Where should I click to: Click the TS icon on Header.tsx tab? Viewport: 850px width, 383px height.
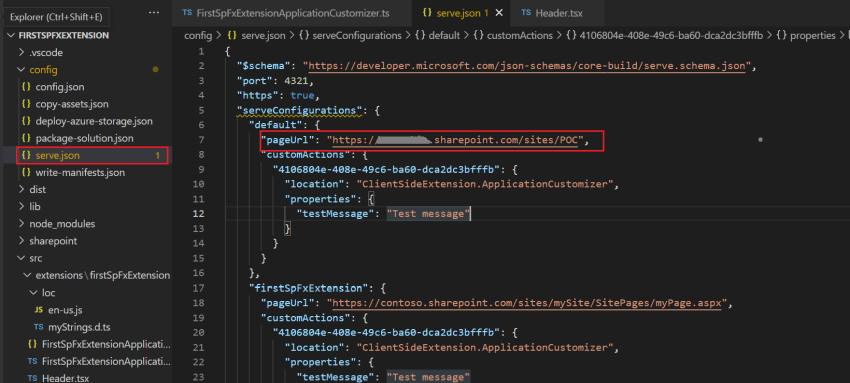tap(525, 12)
